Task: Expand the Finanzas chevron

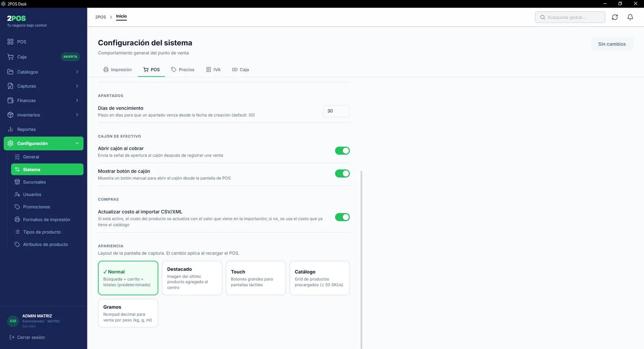Action: click(77, 101)
